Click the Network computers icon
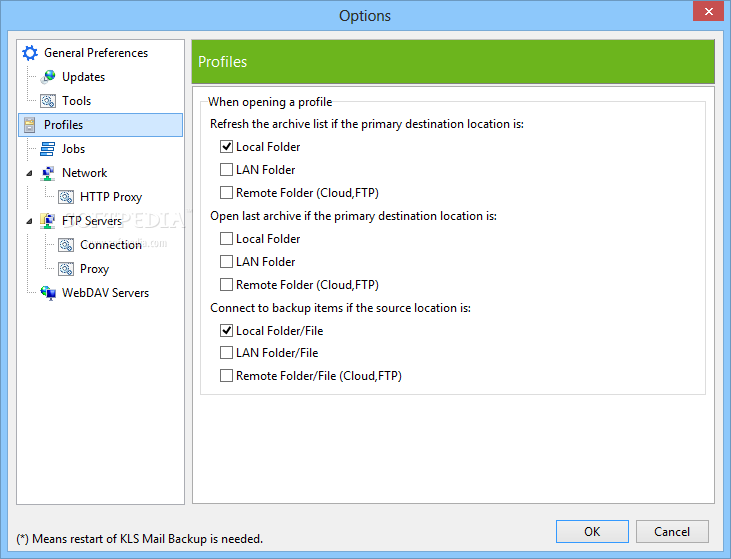The image size is (731, 559). click(x=48, y=173)
